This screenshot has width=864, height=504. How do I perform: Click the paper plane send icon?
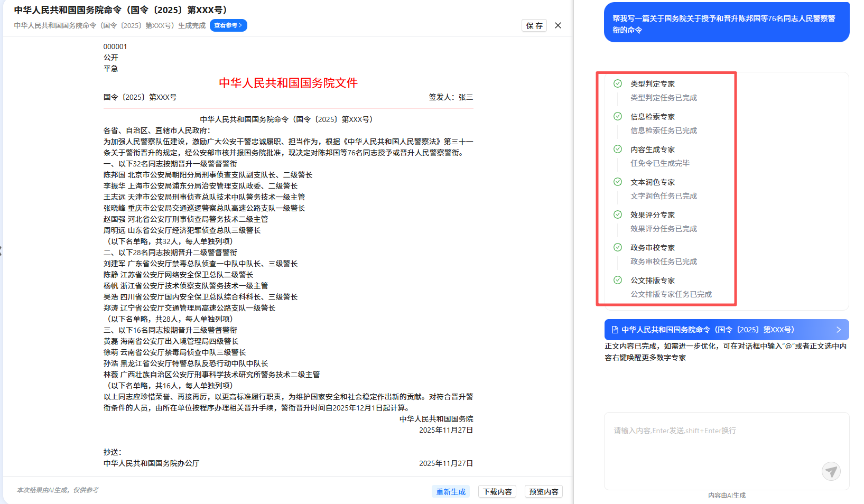[x=831, y=471]
